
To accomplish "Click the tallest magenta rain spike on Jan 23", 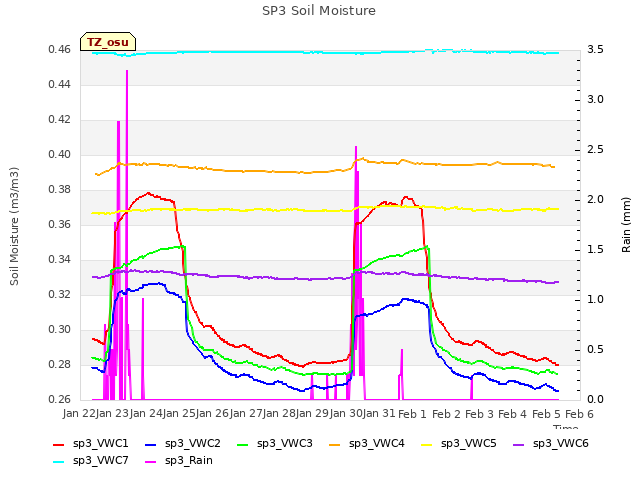I will (127, 71).
